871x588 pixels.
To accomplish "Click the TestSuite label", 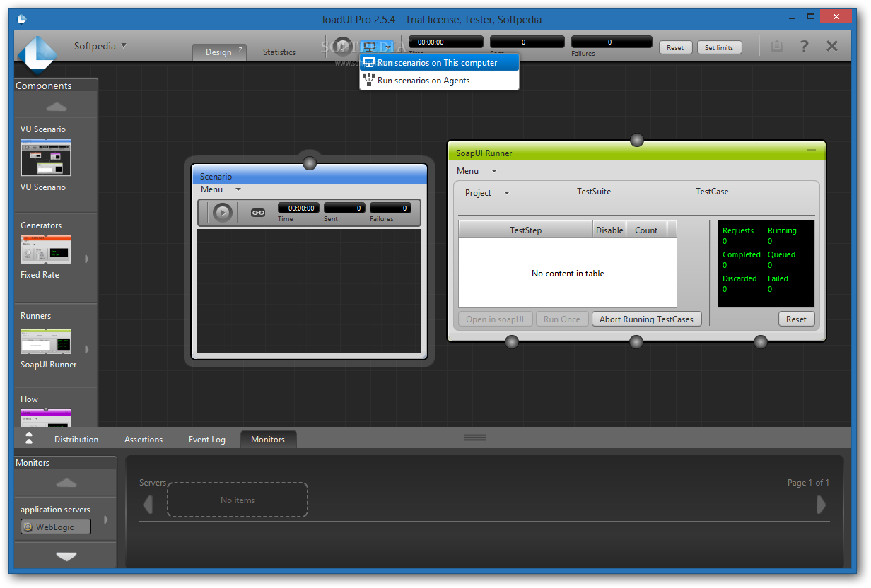I will pos(594,192).
